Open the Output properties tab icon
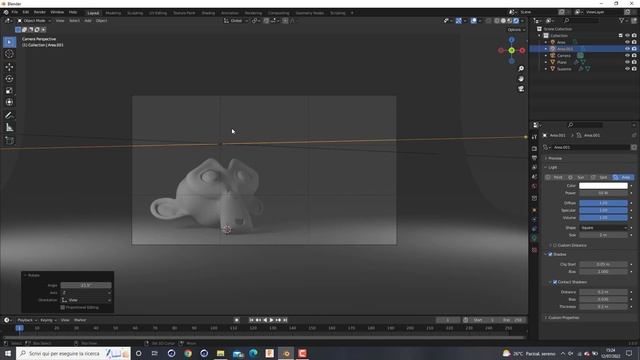This screenshot has height=360, width=640. coord(534,158)
